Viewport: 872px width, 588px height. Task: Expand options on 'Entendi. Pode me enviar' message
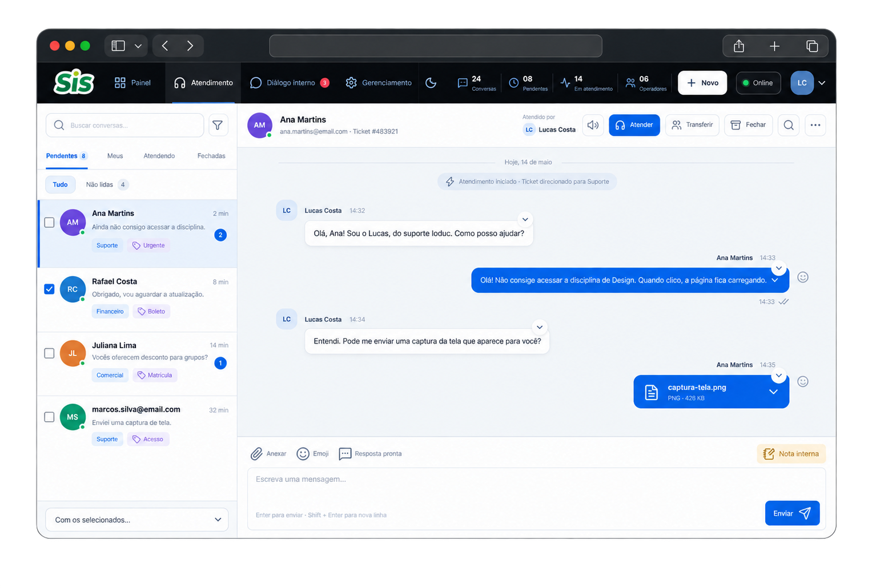point(539,327)
